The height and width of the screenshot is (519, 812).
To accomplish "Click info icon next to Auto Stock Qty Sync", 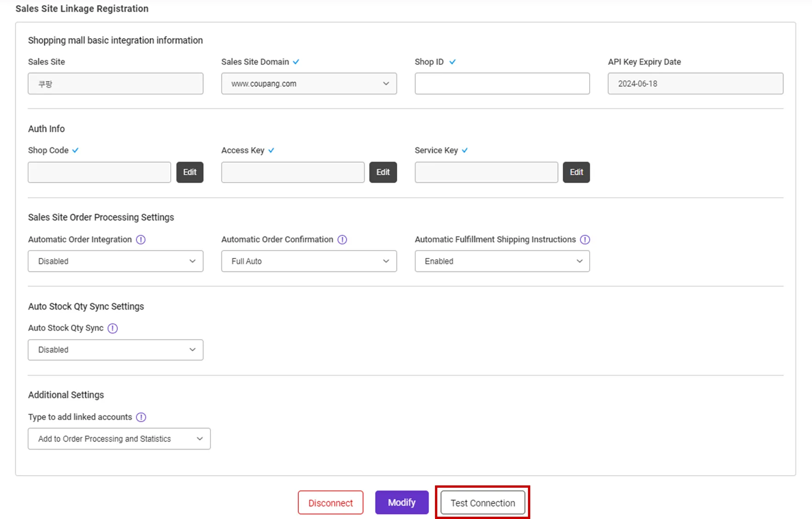I will point(113,328).
